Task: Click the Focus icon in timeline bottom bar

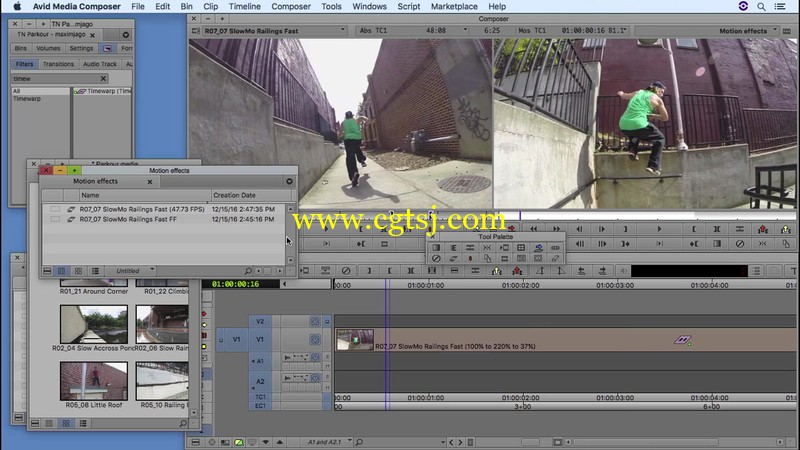Action: (557, 442)
